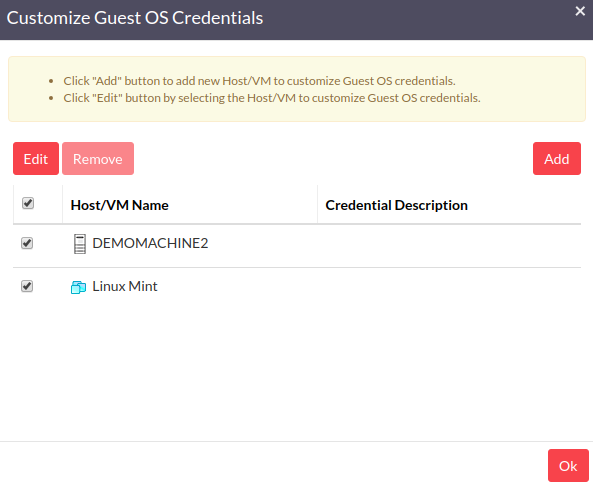The image size is (593, 488).
Task: Select the Linux Mint VM name
Action: point(125,286)
